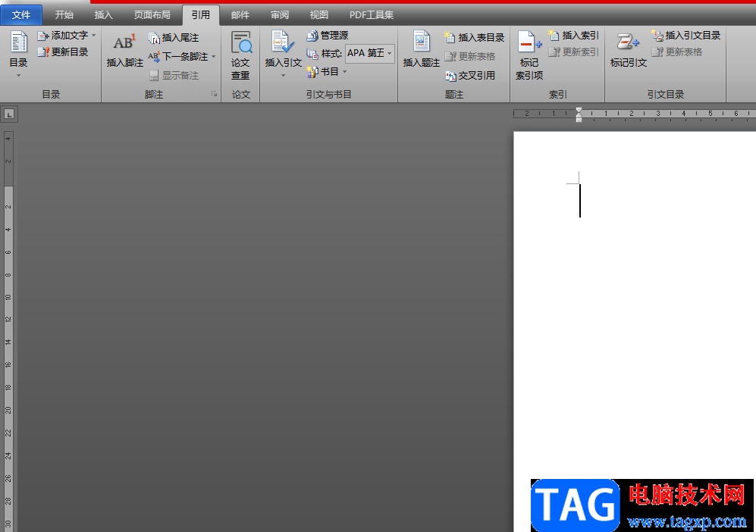Open 交叉引用 cross-reference dialog
Screen dimensions: 756x532
tap(470, 76)
